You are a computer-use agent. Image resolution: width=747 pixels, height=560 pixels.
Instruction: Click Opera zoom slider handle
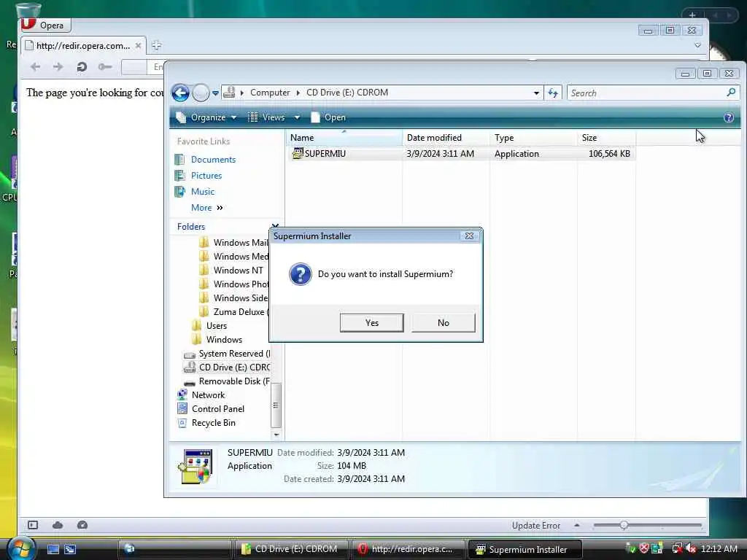click(624, 525)
